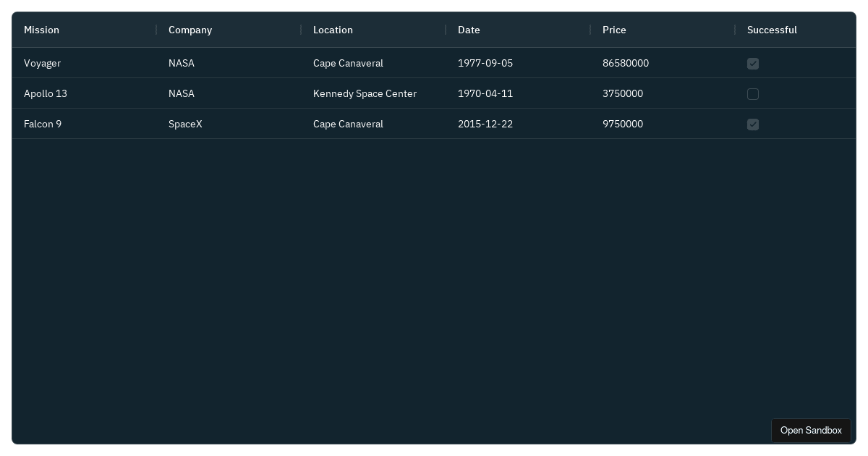
Task: Select the Apollo 13 mission row
Action: (46, 93)
